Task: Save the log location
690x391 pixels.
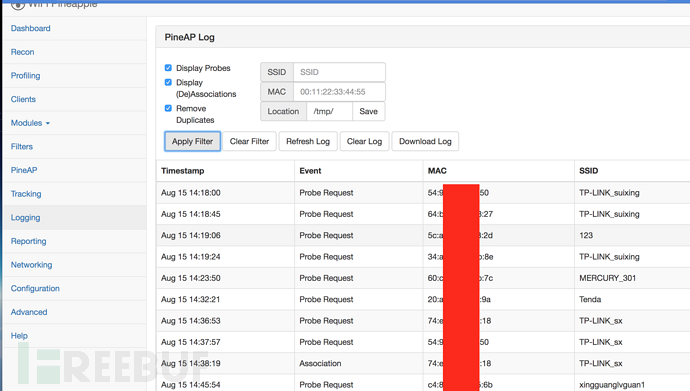Action: (368, 111)
